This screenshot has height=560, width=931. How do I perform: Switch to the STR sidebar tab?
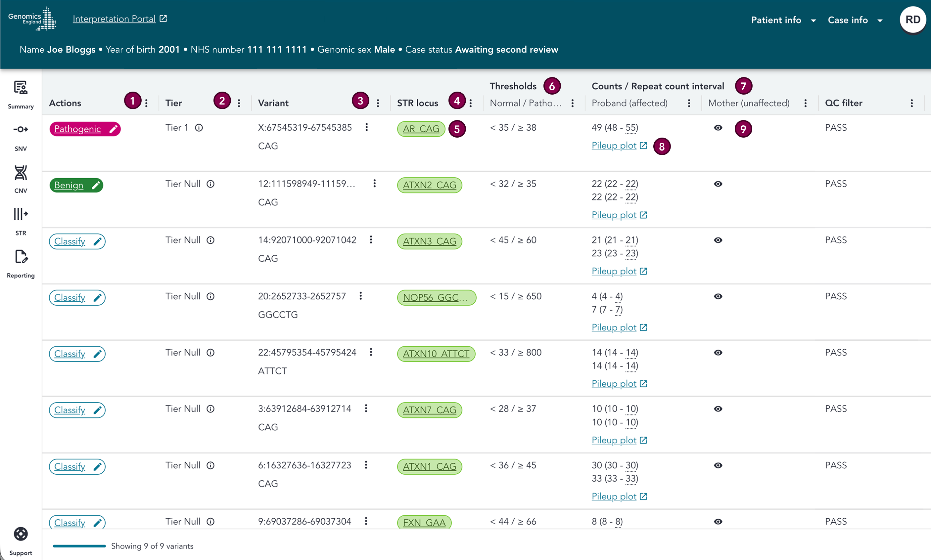[x=21, y=215]
